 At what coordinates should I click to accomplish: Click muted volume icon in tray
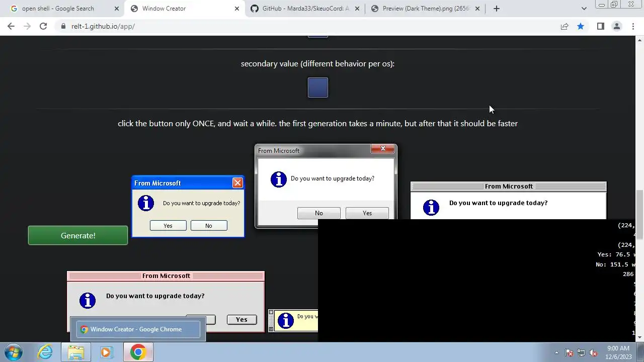click(x=593, y=352)
